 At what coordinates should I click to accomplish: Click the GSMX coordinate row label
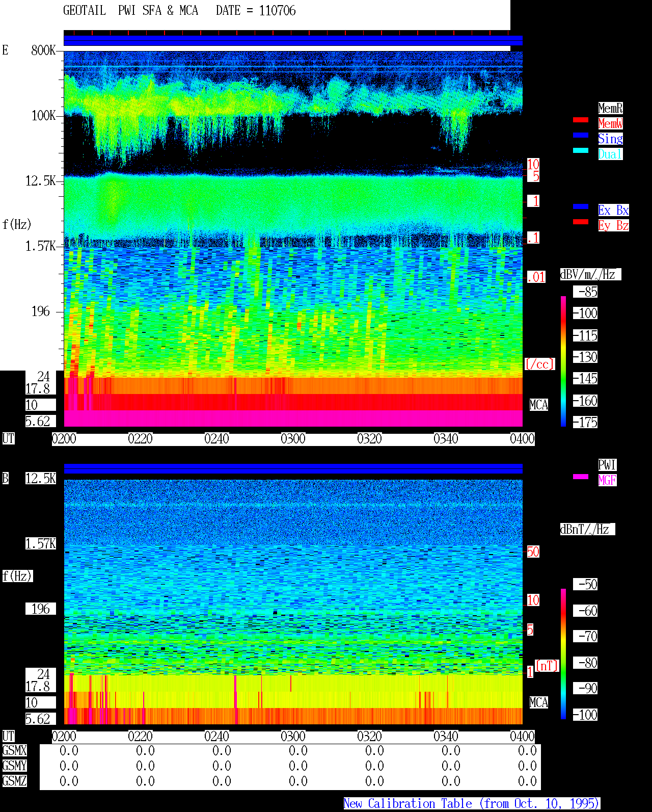click(14, 751)
